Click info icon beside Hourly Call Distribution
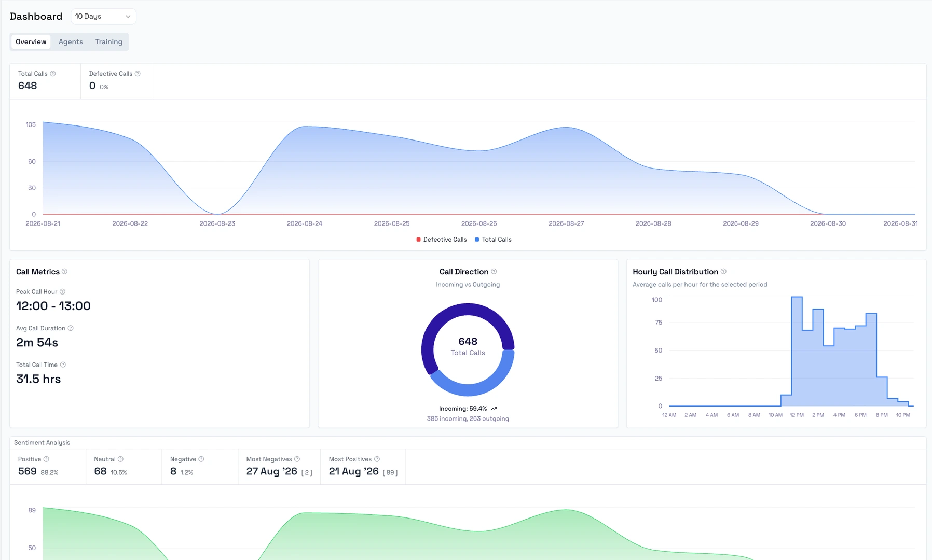 723,271
